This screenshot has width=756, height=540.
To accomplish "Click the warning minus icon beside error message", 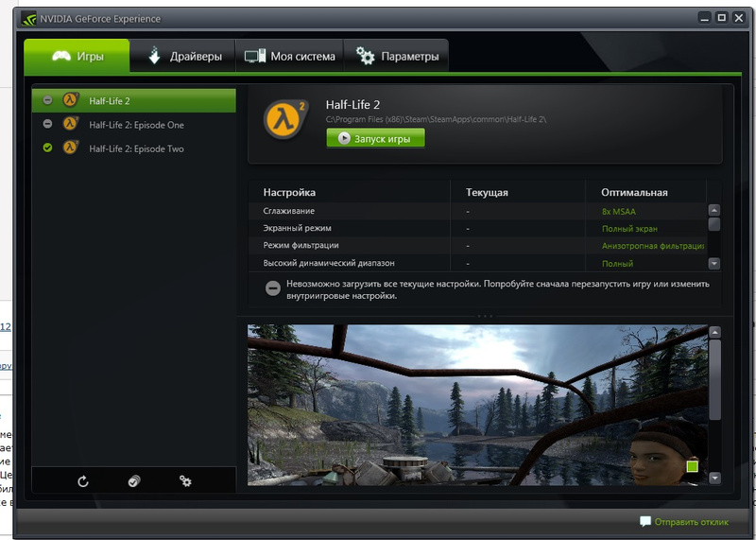I will (272, 288).
